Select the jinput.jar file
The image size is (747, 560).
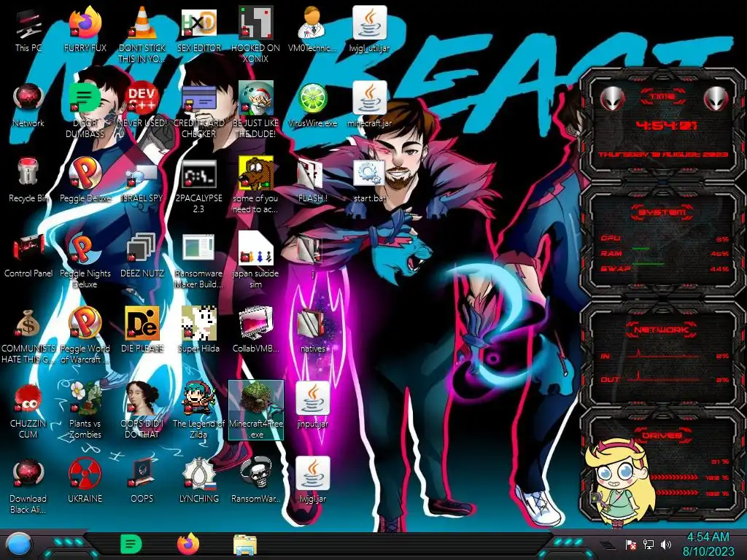(x=312, y=406)
